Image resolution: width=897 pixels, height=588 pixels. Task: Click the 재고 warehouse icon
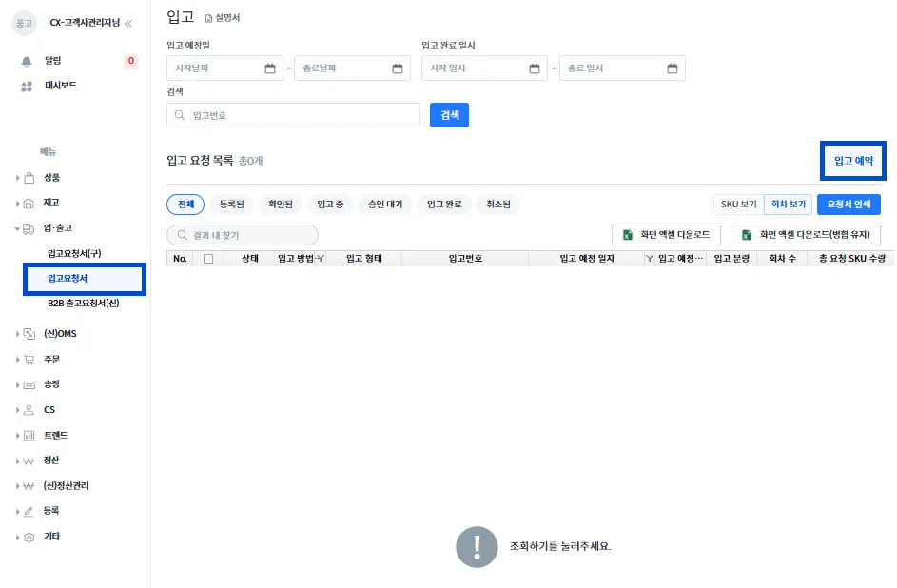click(29, 203)
